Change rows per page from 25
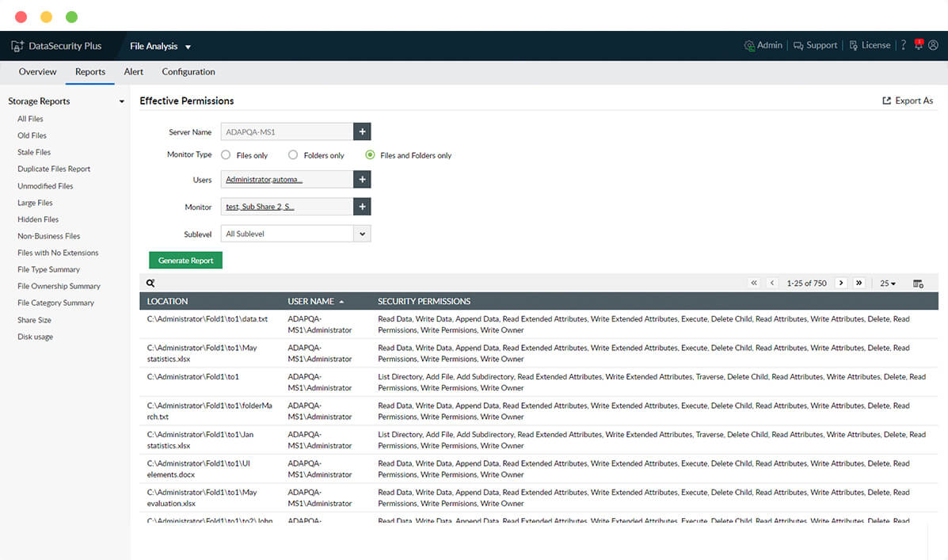 click(888, 284)
